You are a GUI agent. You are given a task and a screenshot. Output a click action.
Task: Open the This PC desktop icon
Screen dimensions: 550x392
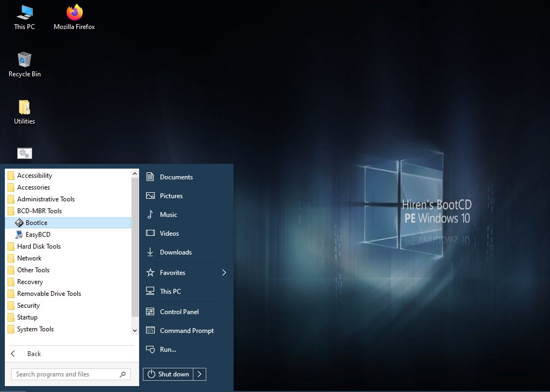[24, 17]
